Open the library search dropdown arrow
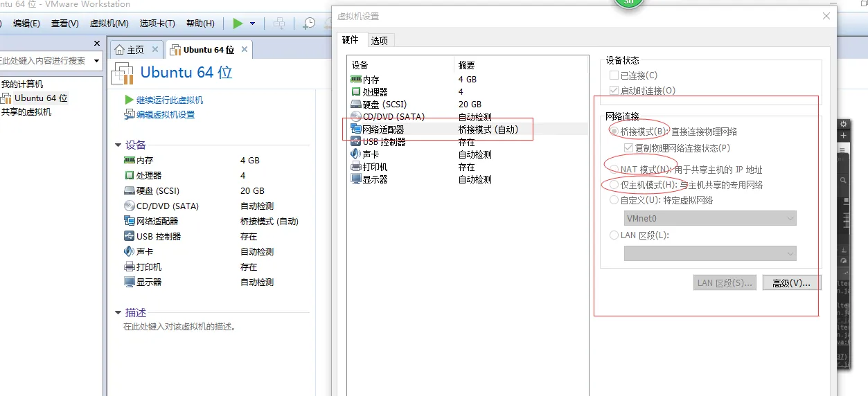The image size is (868, 396). [96, 61]
